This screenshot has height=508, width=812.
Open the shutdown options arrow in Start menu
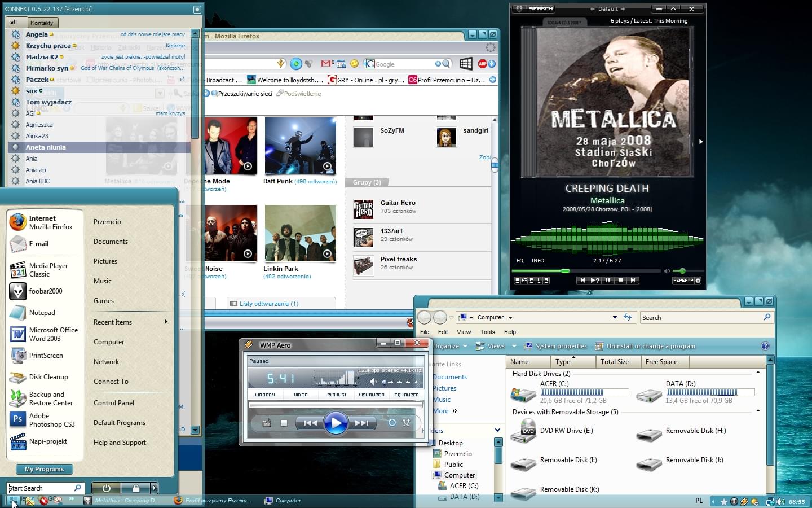155,488
